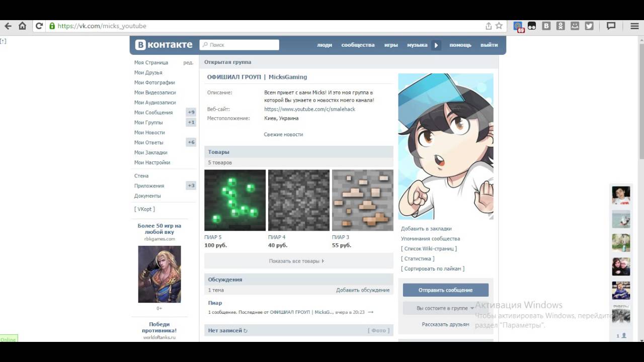Click the +9 messages counter
644x362 pixels.
(191, 113)
